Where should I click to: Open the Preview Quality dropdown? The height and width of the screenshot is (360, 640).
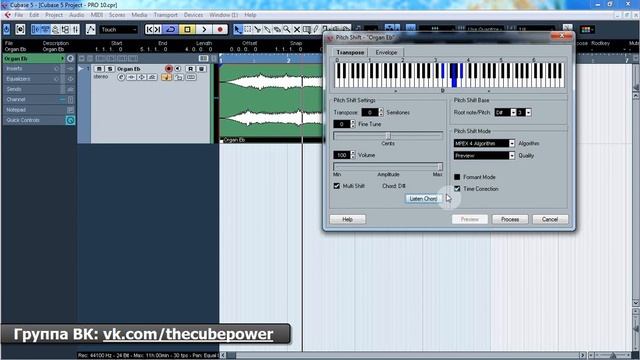484,156
